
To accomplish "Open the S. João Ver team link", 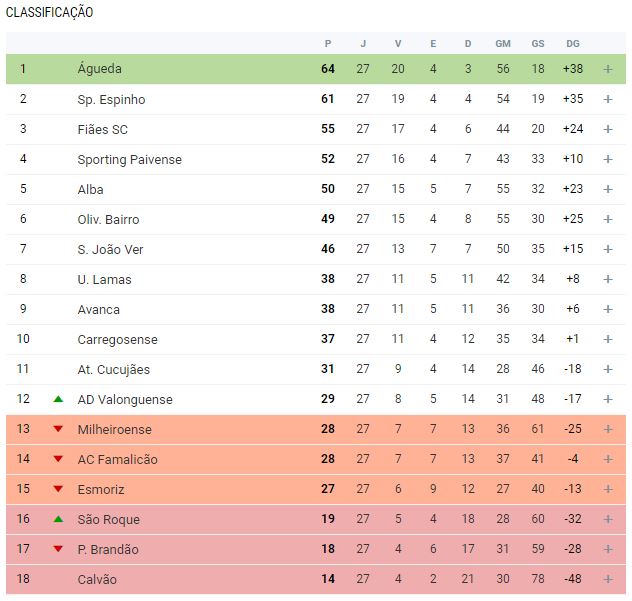I will tap(110, 250).
